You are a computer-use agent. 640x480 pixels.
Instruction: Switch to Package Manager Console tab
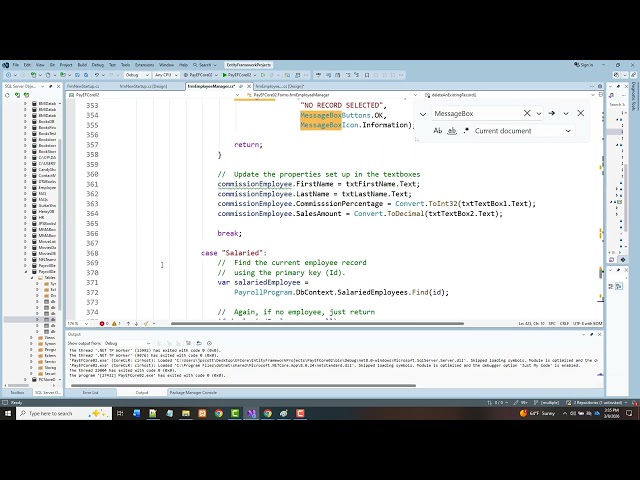193,393
